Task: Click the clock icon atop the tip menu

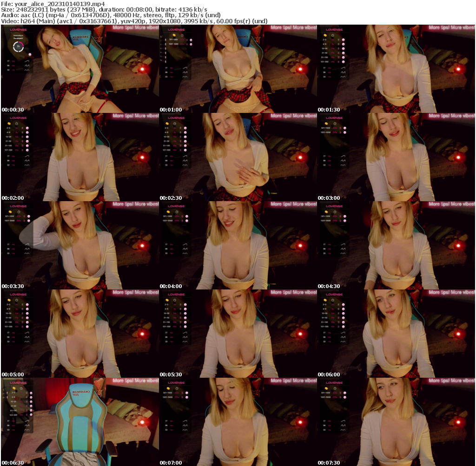Action: click(333, 35)
